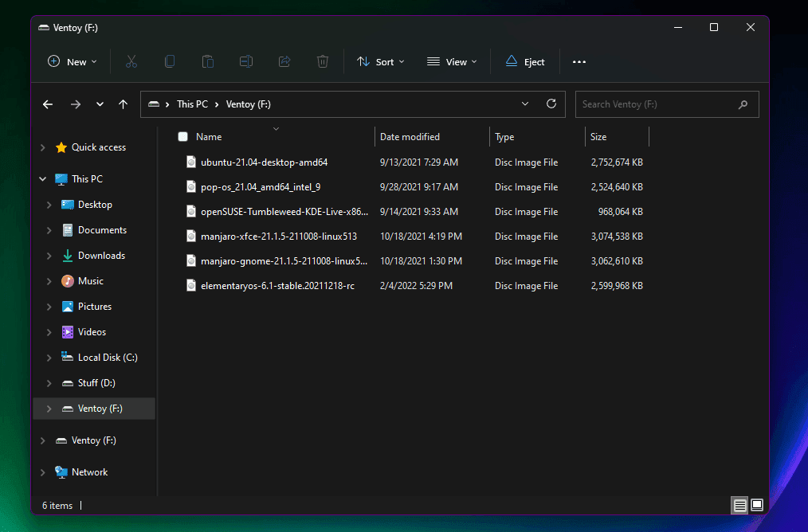
Task: Open the See more ellipsis menu
Action: coord(579,61)
